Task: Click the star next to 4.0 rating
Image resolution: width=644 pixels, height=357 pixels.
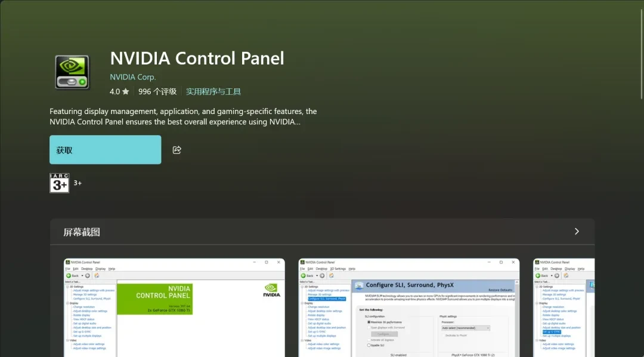Action: [126, 91]
